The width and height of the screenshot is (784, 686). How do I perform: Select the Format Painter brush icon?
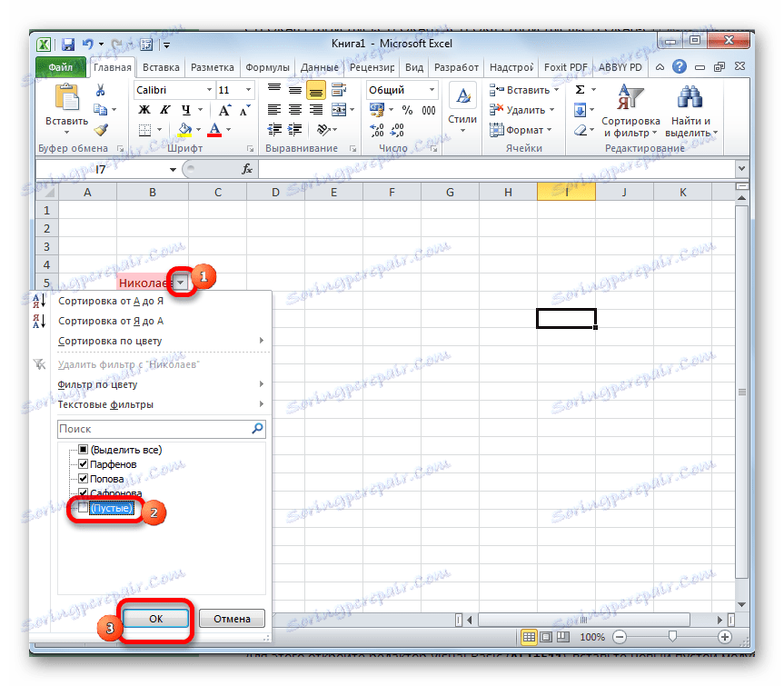(x=101, y=130)
